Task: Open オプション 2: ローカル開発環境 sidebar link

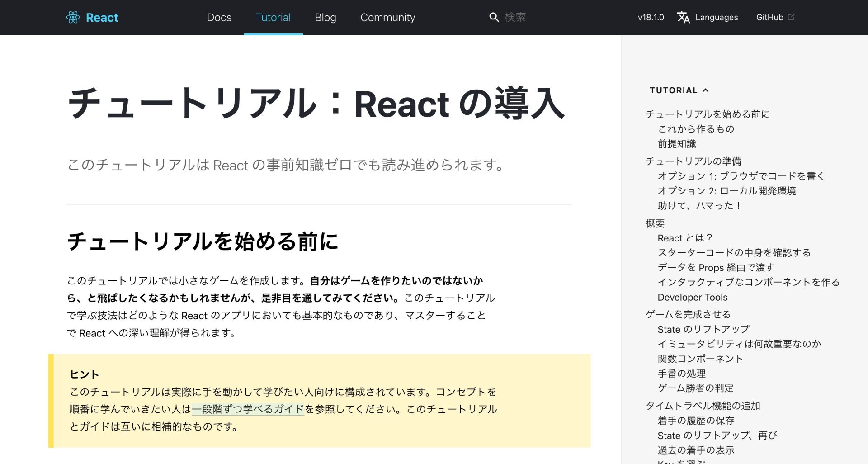Action: coord(726,191)
